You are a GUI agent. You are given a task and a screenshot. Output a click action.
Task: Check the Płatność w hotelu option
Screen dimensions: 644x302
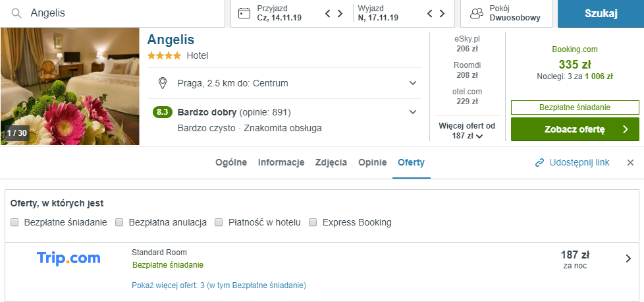(x=219, y=222)
